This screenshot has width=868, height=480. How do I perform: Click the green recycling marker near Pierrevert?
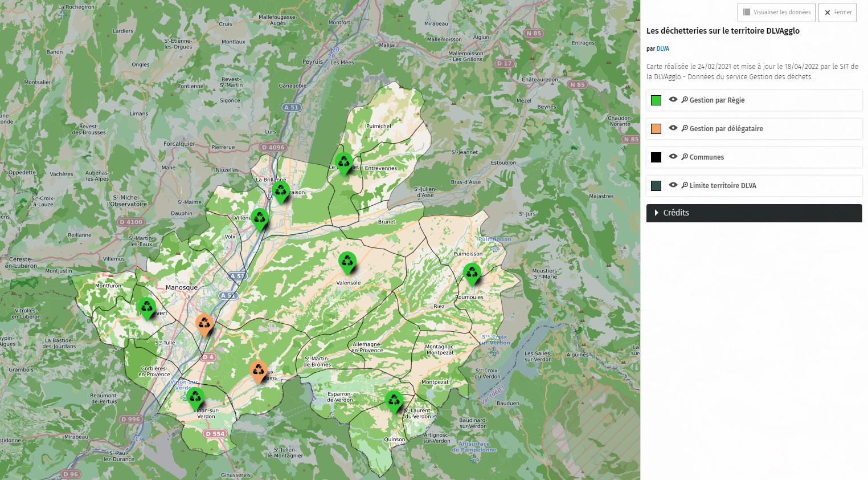147,308
